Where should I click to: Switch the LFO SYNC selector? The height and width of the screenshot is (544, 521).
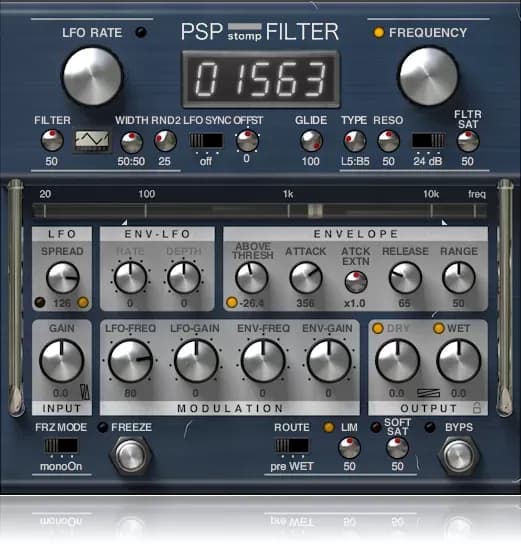pyautogui.click(x=206, y=141)
